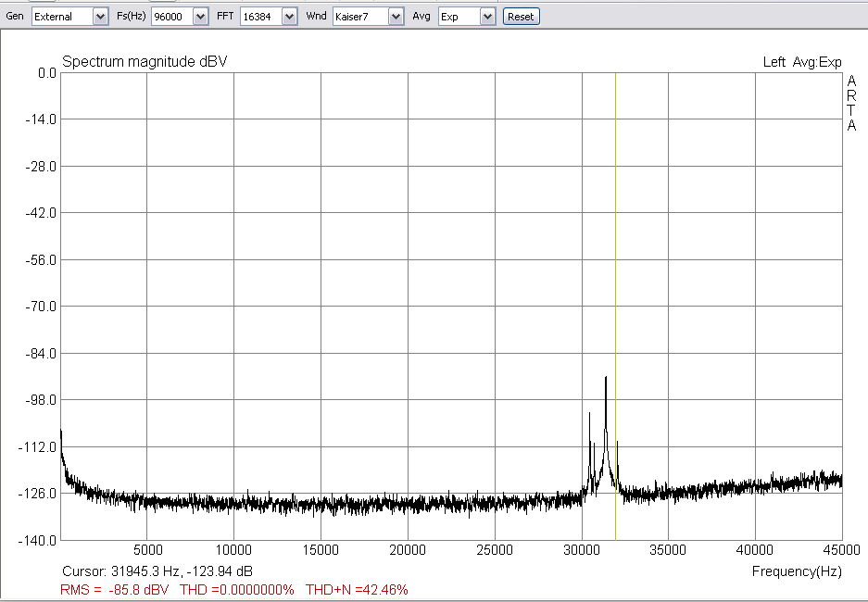
Task: Click the Spectrum magnitude dBV title
Action: 145,61
